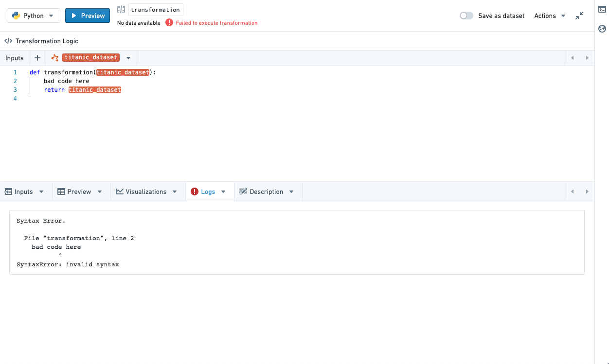Image resolution: width=609 pixels, height=364 pixels.
Task: Click the "Inputs" label above the code editor
Action: [x=15, y=58]
